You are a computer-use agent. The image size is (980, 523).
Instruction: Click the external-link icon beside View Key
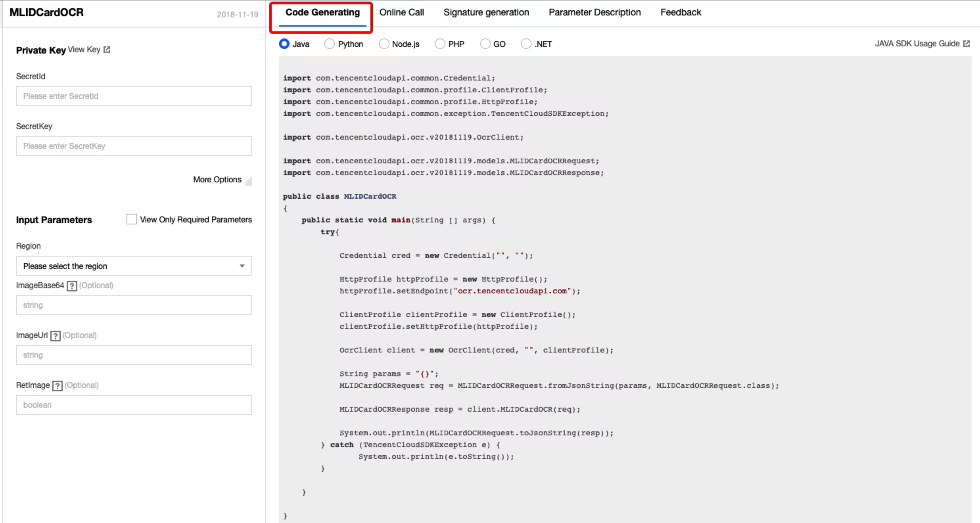tap(107, 50)
